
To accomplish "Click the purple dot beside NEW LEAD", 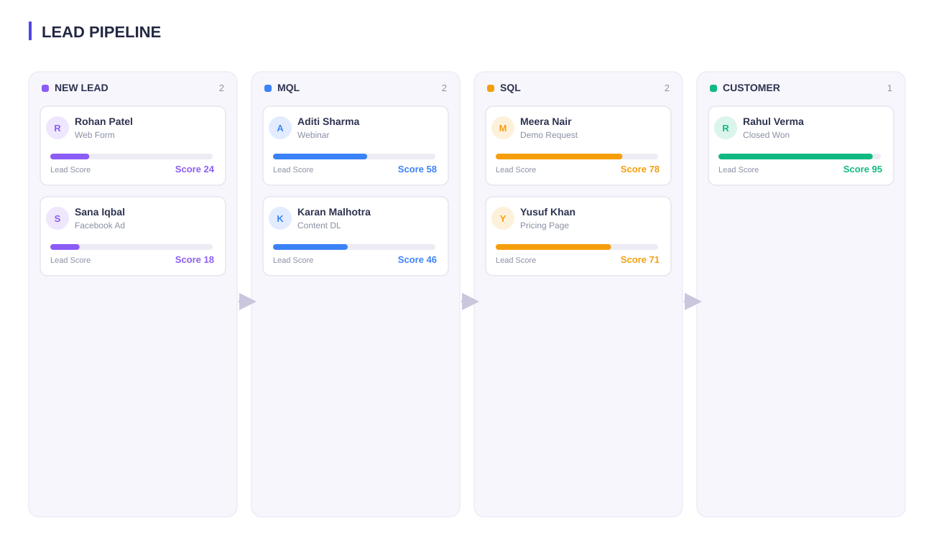I will point(45,88).
